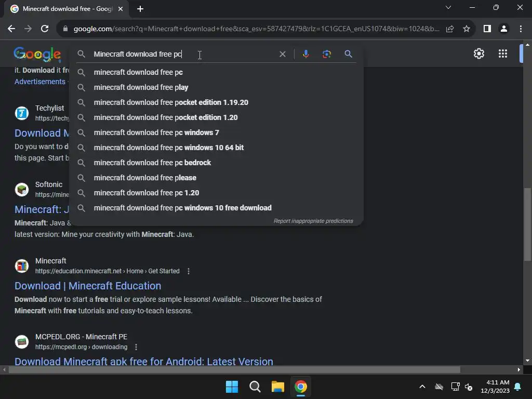Screen dimensions: 532x399
Task: Bookmark this tab with the star icon
Action: pyautogui.click(x=467, y=29)
